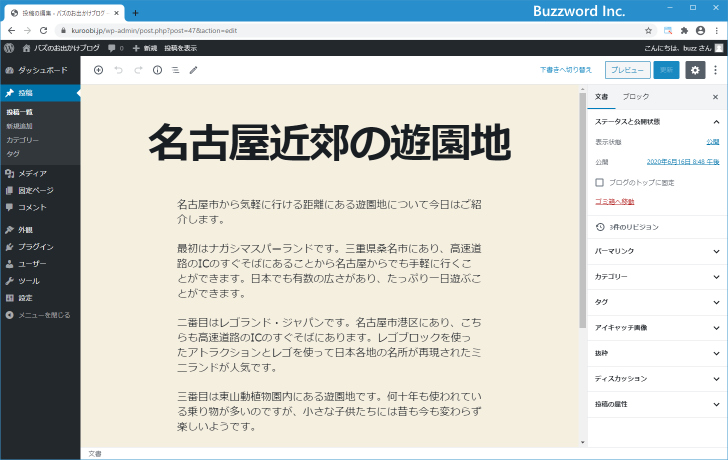The width and height of the screenshot is (728, 460).
Task: Click 文書 breadcrumb in bottom status bar
Action: coord(95,454)
